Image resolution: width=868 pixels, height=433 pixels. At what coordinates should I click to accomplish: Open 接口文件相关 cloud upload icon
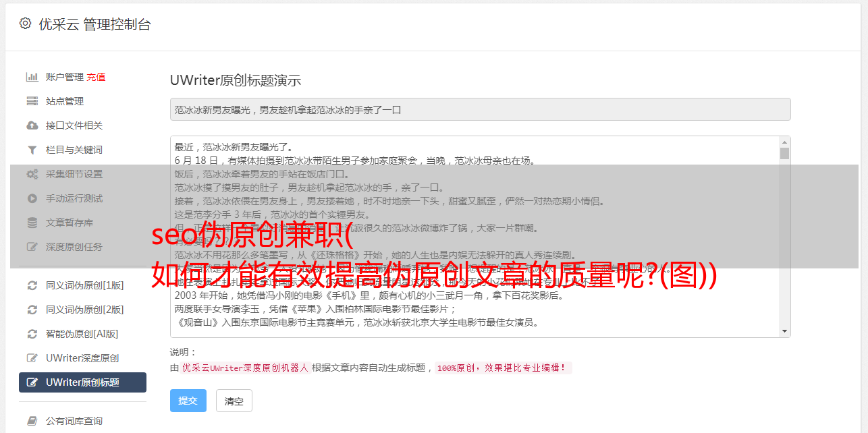(x=32, y=125)
